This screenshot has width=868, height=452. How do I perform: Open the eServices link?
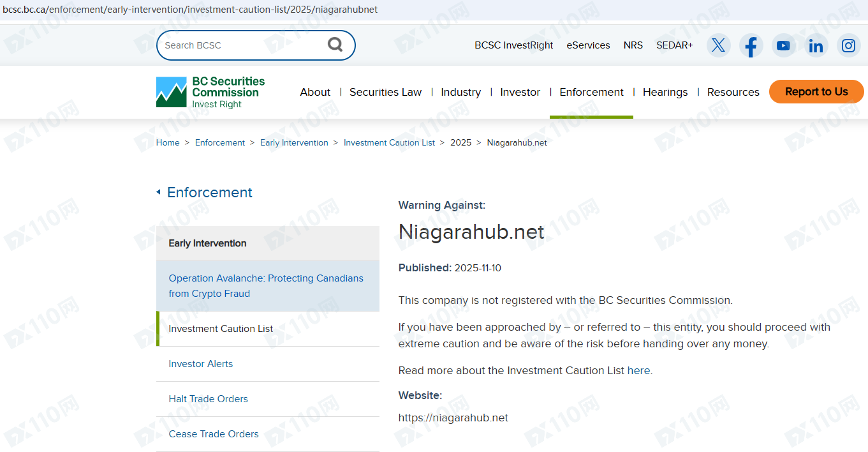point(588,45)
